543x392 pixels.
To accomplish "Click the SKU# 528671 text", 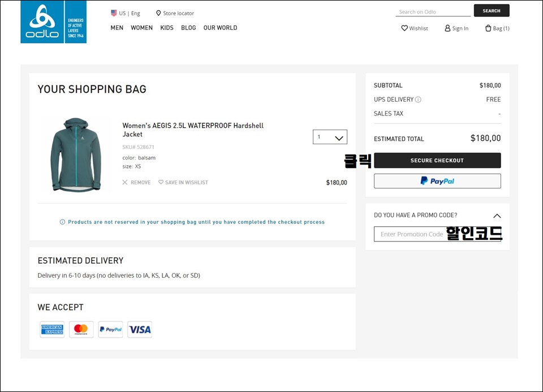I will coord(138,147).
